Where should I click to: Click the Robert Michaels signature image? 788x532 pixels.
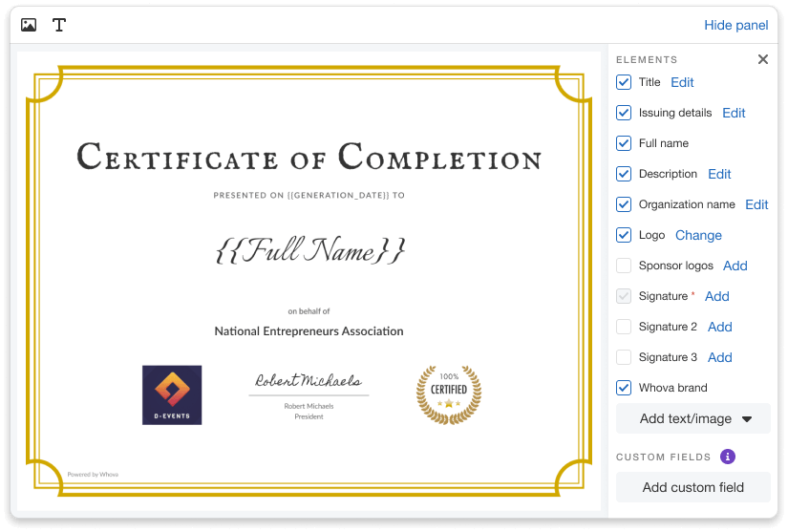pos(309,381)
